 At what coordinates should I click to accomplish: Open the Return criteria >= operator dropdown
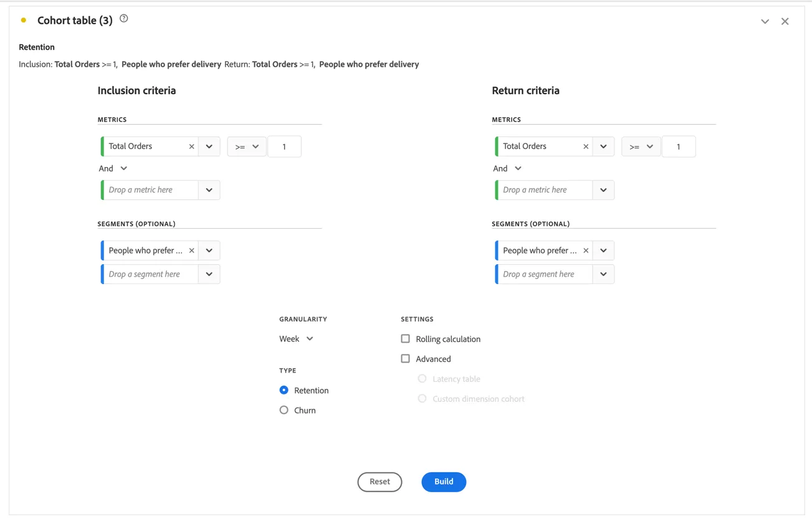coord(641,146)
